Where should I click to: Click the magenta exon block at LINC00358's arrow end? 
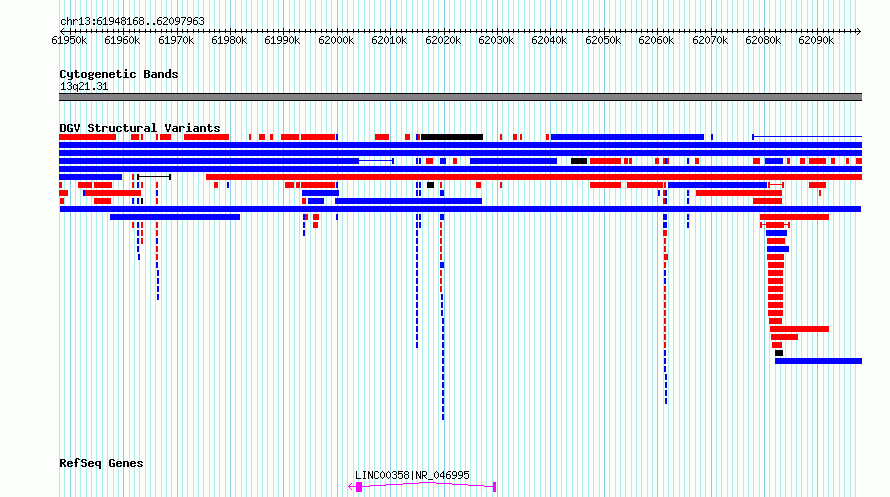pos(359,487)
